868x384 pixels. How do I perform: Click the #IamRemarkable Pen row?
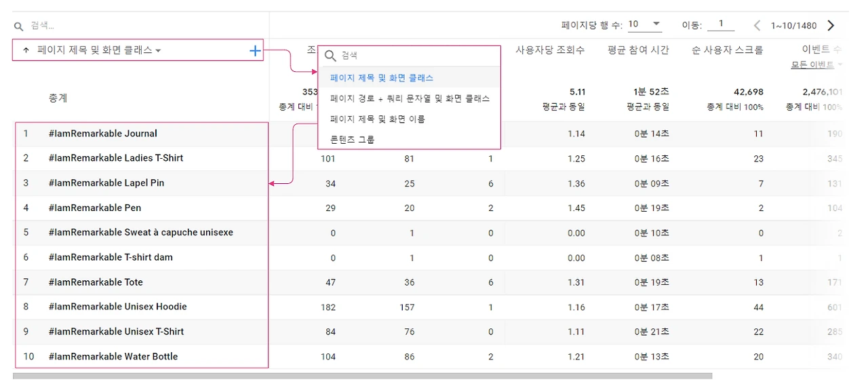pos(95,208)
